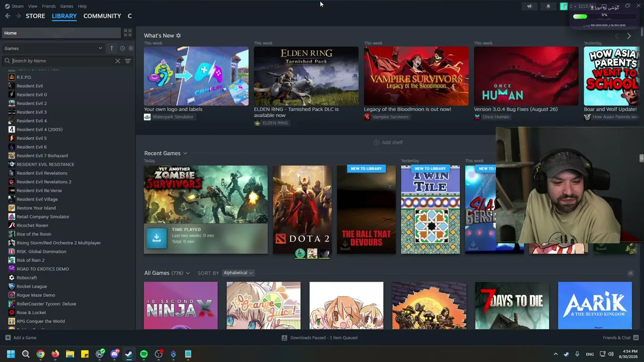Screen dimensions: 644x362
Task: Show hidden system tray icons
Action: [555, 354]
